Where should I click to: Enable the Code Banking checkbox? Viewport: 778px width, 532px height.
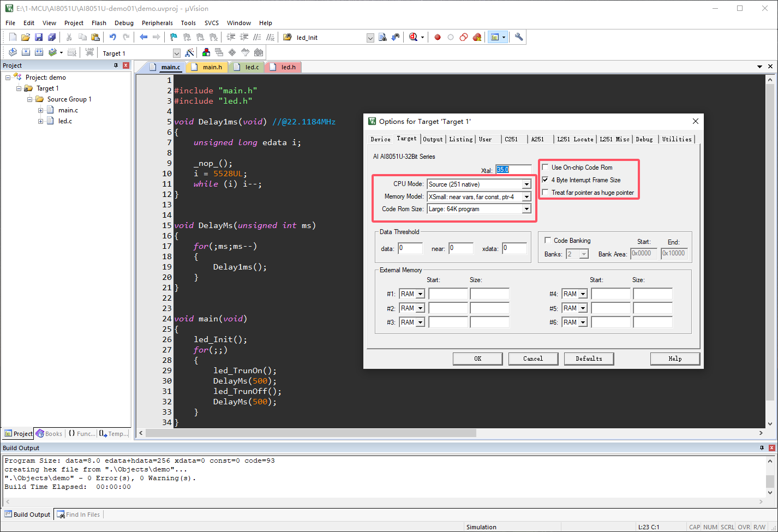tap(548, 240)
